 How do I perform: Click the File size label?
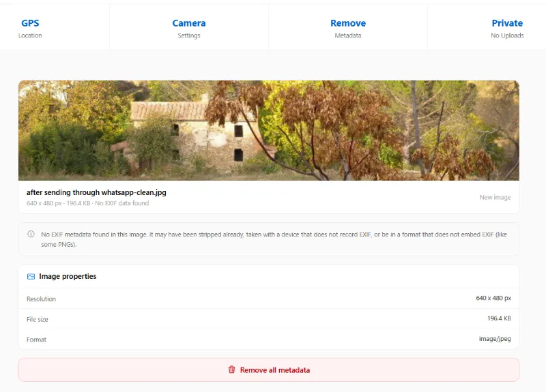pos(38,319)
